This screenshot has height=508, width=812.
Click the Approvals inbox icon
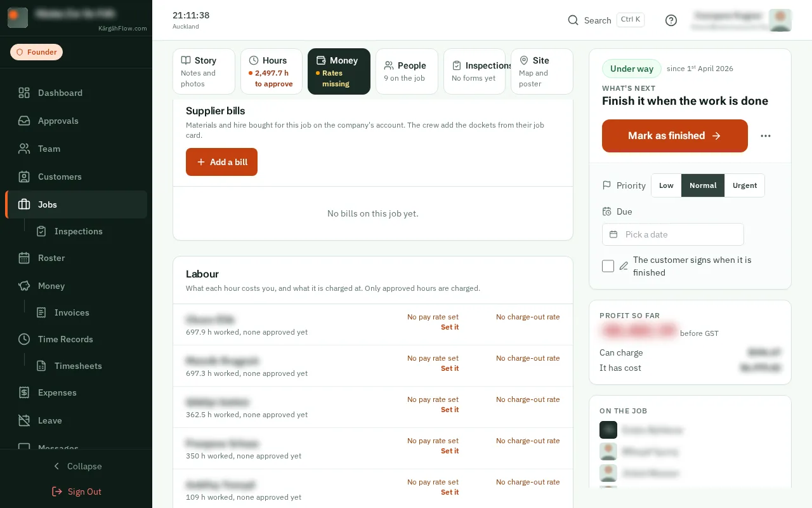click(x=24, y=121)
